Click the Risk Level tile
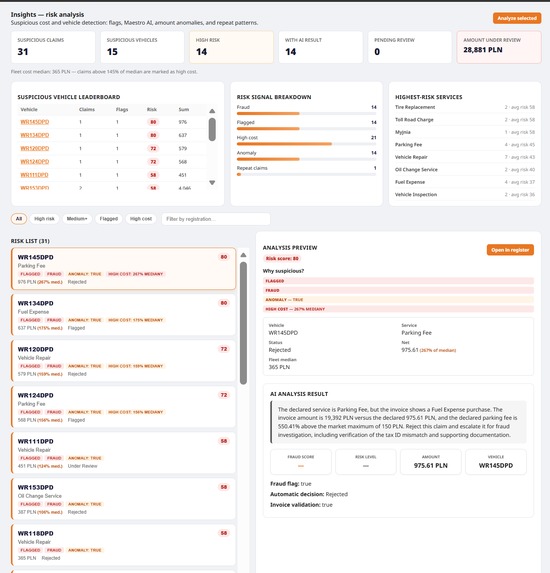The width and height of the screenshot is (550, 573). coord(365,462)
